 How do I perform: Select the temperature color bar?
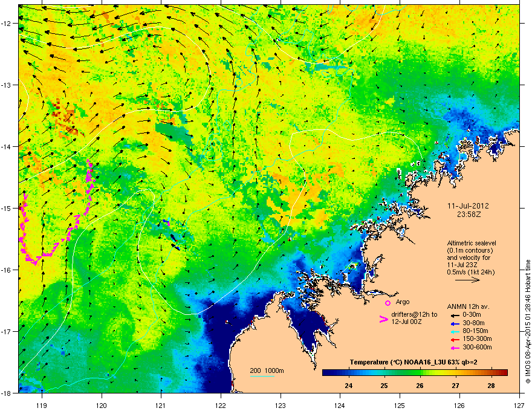(x=415, y=373)
